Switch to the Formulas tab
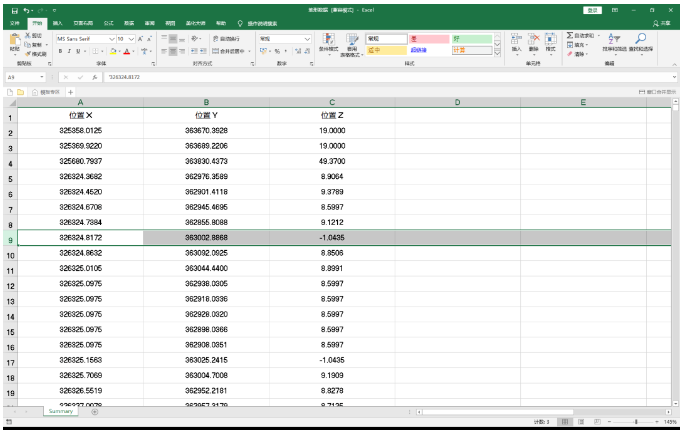The image size is (688, 434). [x=108, y=23]
